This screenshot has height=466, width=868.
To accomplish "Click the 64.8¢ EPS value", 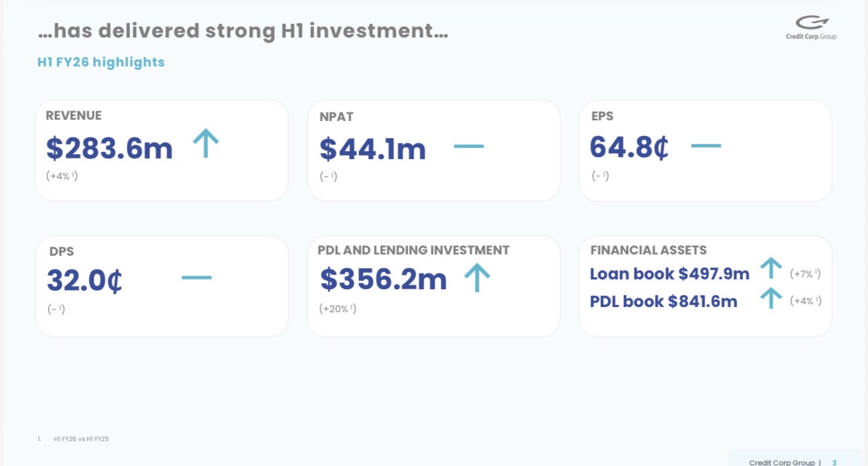I will point(629,147).
